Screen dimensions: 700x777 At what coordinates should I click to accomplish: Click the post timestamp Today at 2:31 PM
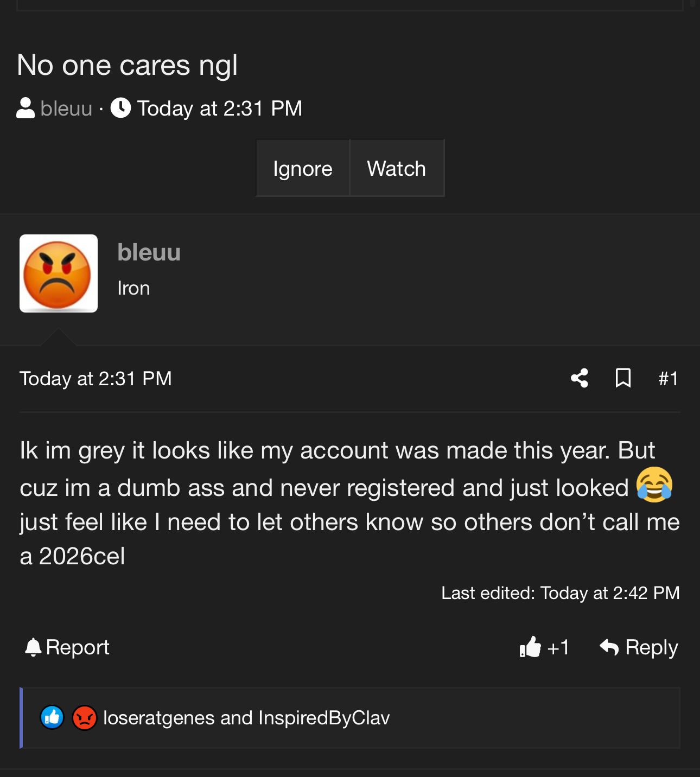pos(96,378)
